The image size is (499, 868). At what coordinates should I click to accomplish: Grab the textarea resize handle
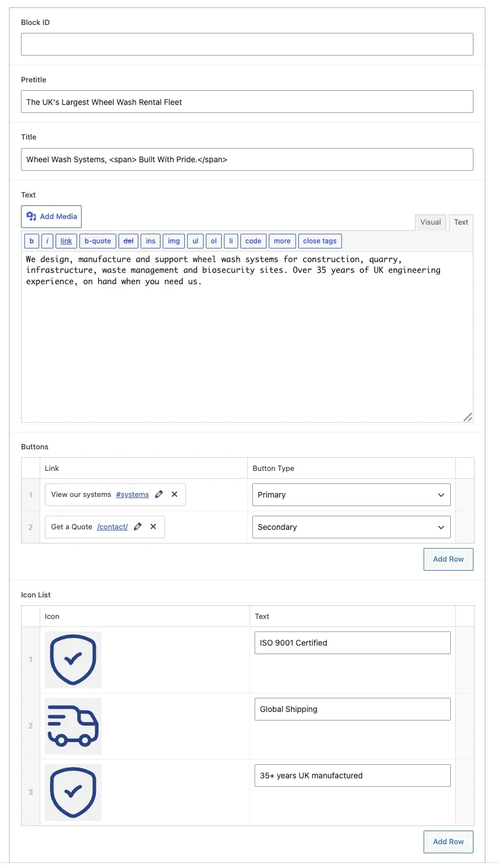coord(468,417)
